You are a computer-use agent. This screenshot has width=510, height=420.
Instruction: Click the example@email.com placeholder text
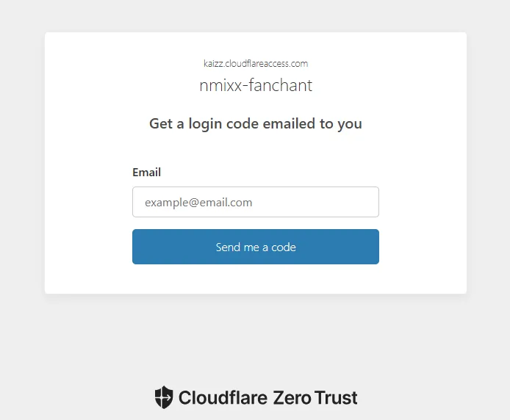[198, 202]
